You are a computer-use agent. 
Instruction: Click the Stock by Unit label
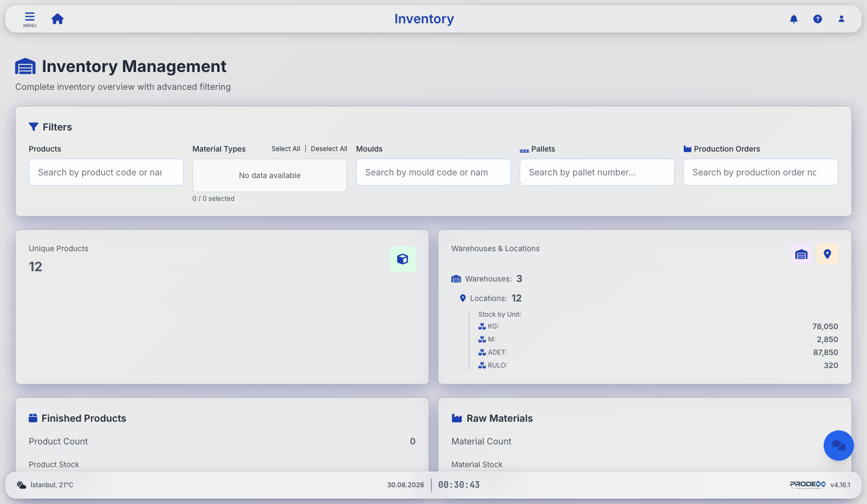click(500, 315)
